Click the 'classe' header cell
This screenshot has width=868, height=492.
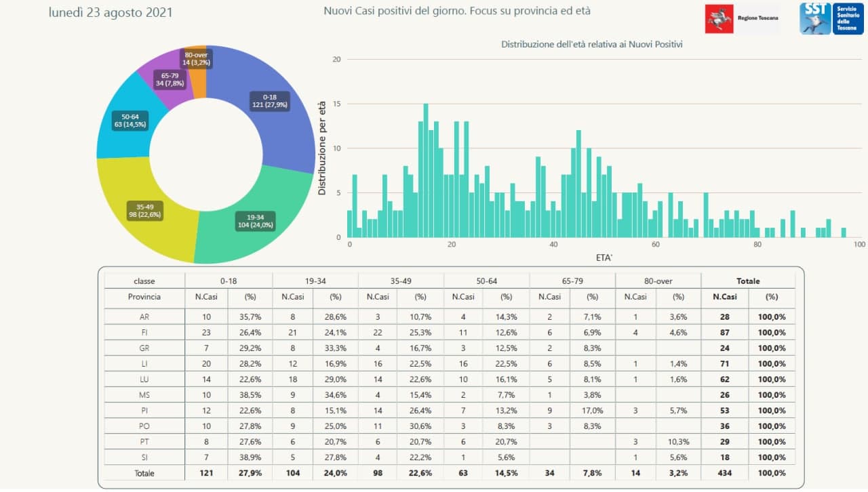(x=144, y=281)
